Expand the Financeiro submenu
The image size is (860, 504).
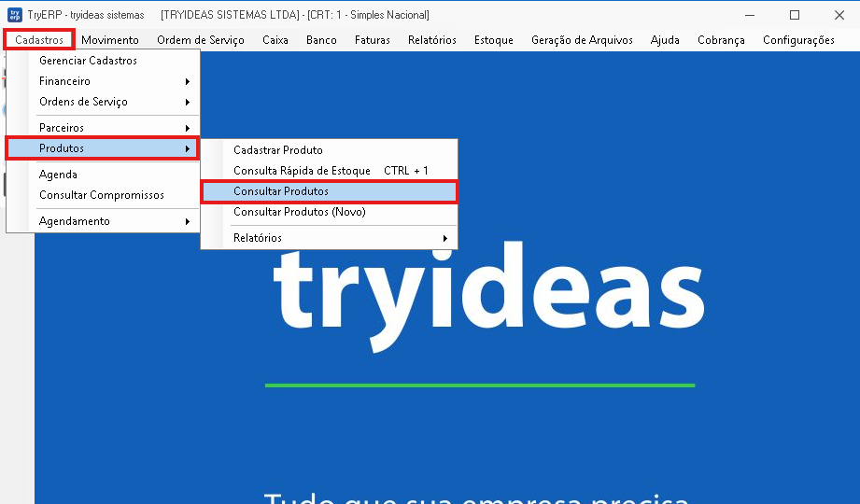[103, 81]
